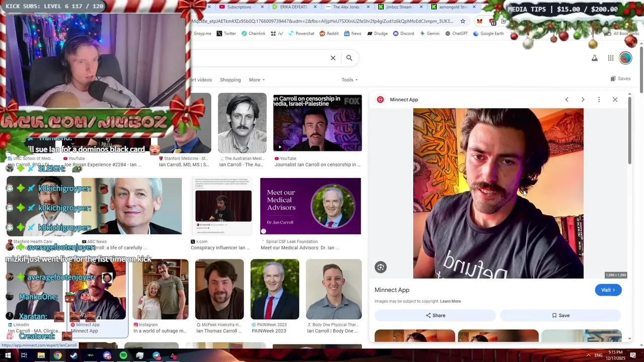This screenshot has height=362, width=644.
Task: Open the Discord bookmark in bookmarks bar
Action: click(404, 34)
